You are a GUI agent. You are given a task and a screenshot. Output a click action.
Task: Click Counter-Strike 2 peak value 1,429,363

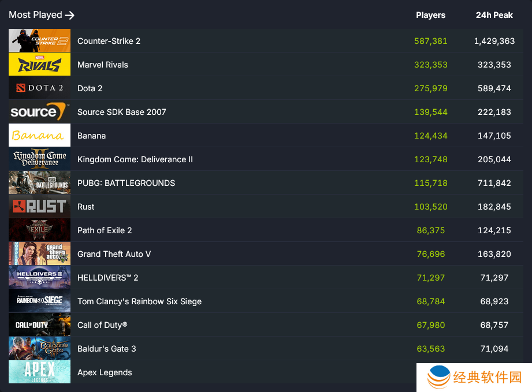[494, 41]
